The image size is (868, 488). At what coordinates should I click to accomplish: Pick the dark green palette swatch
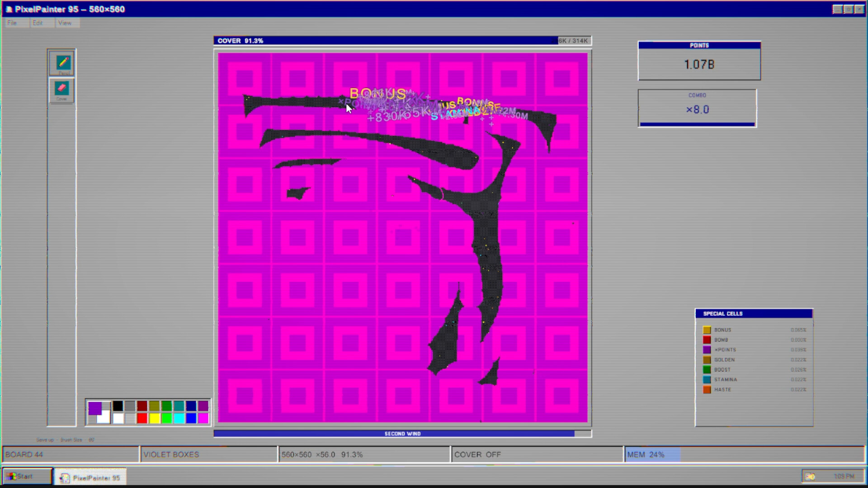click(x=167, y=406)
